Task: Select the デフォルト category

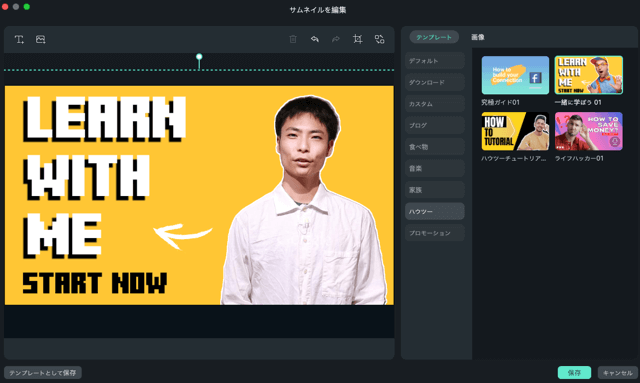Action: pos(435,61)
